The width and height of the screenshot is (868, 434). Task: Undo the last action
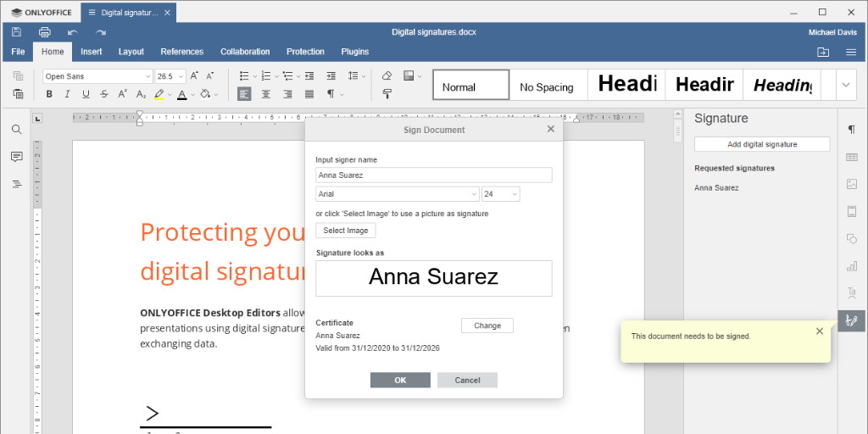[73, 32]
